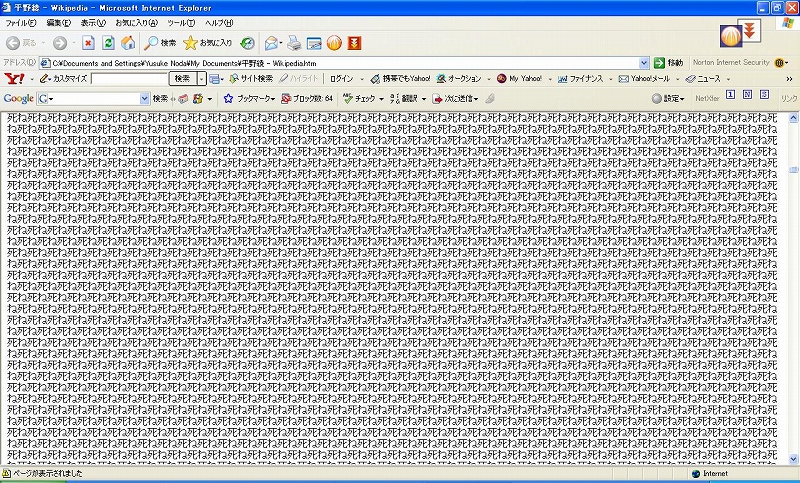
Task: Open the ツール(T) menu
Action: tap(181, 23)
